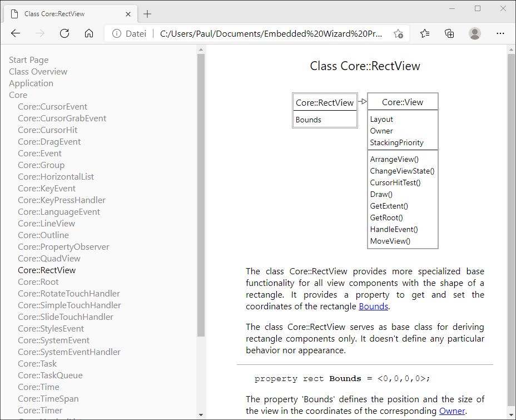Image resolution: width=516 pixels, height=420 pixels.
Task: Open the Collections icon in toolbar
Action: [x=450, y=33]
